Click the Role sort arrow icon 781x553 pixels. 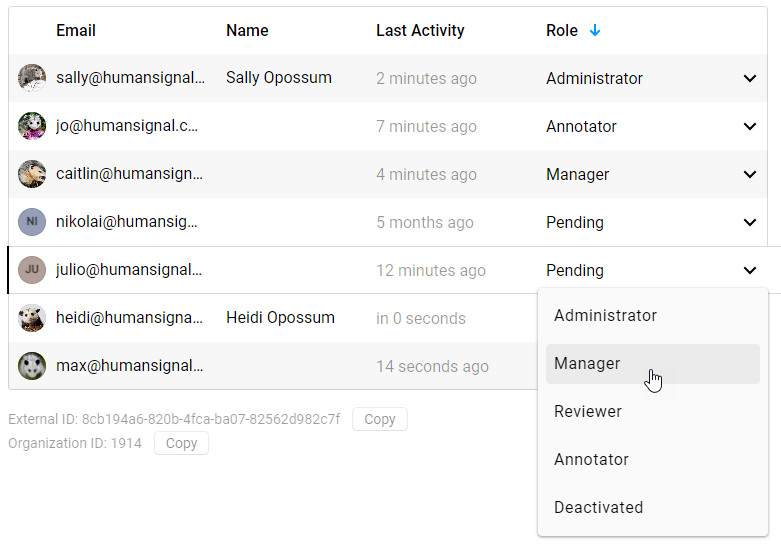pos(595,31)
